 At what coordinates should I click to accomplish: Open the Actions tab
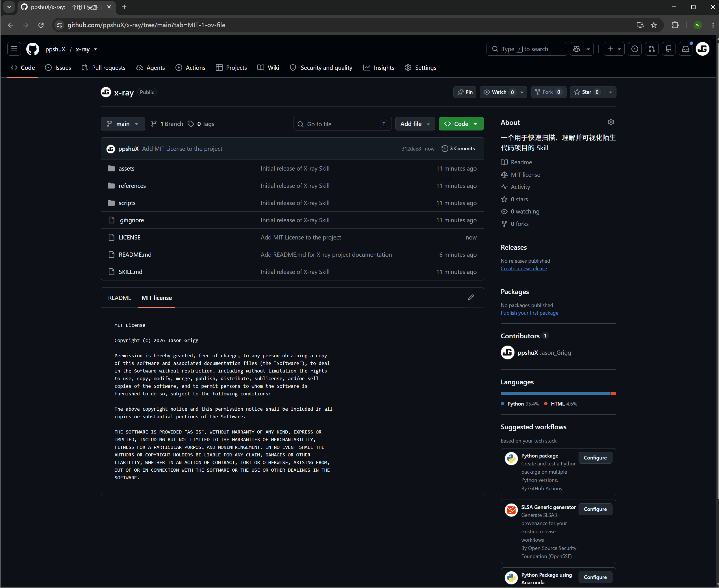[x=190, y=68]
